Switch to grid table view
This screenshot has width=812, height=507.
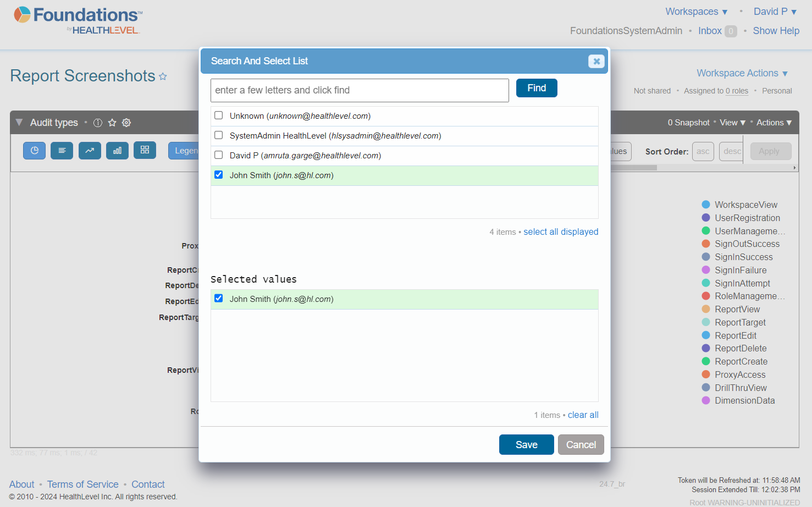(x=145, y=150)
